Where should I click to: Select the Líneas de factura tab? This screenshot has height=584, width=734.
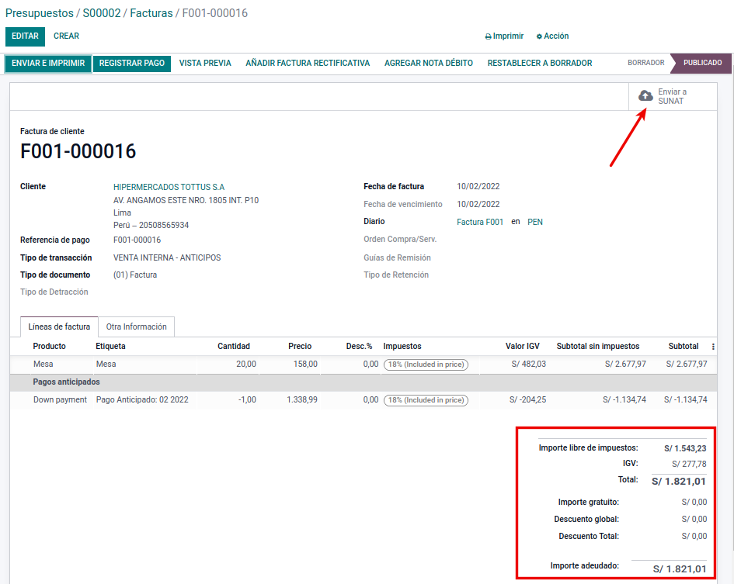(x=59, y=326)
